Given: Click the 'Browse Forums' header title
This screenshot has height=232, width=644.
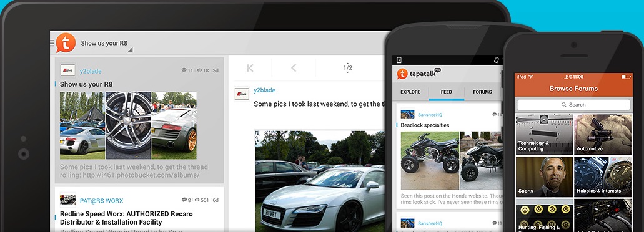Looking at the screenshot, I should point(573,89).
